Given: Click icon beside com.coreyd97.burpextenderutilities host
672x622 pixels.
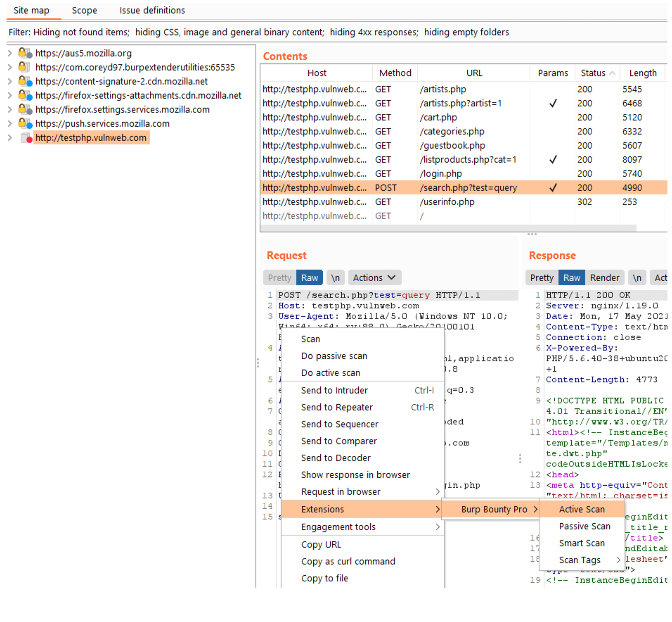Looking at the screenshot, I should (x=24, y=67).
